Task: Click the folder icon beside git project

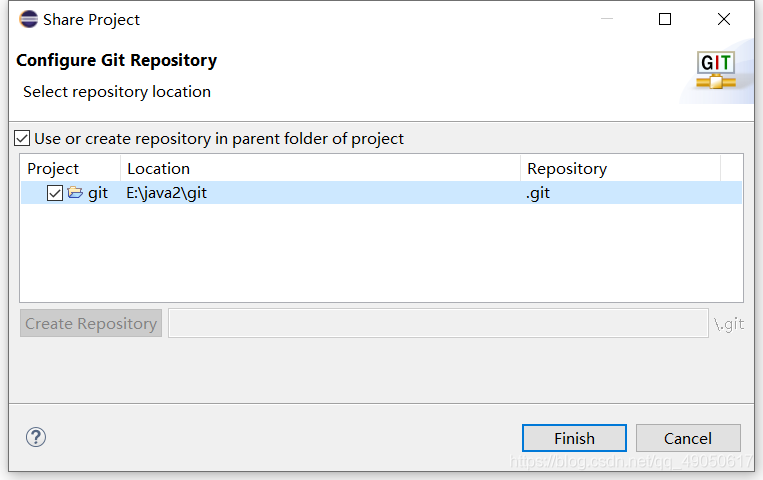Action: click(x=75, y=192)
